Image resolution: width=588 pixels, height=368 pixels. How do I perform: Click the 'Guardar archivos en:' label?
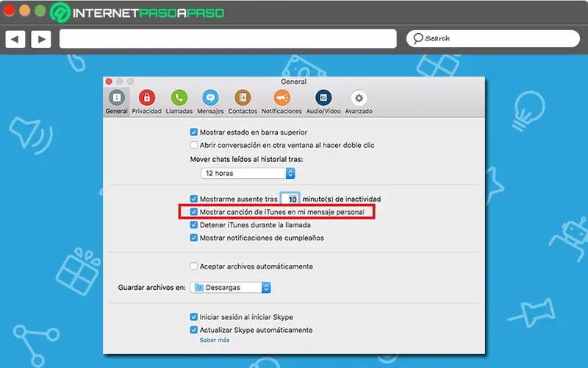[x=152, y=287]
